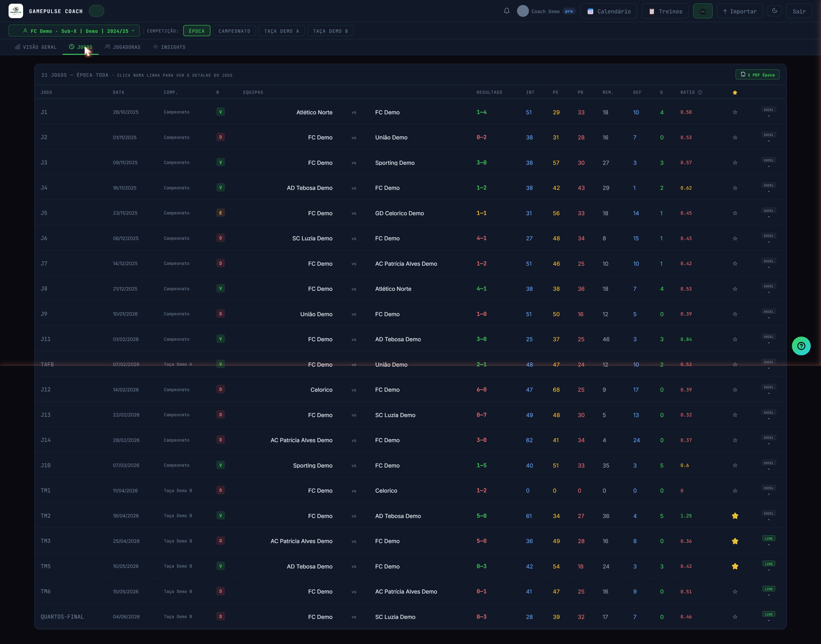
Task: Expand arrow below TM5 LIVE badge
Action: coord(769,570)
